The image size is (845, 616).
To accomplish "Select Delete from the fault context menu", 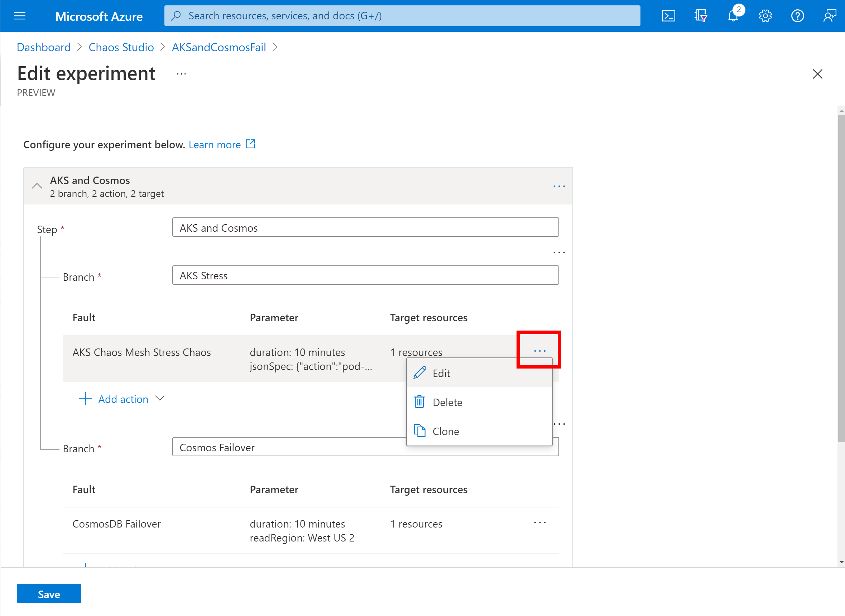I will [x=447, y=402].
